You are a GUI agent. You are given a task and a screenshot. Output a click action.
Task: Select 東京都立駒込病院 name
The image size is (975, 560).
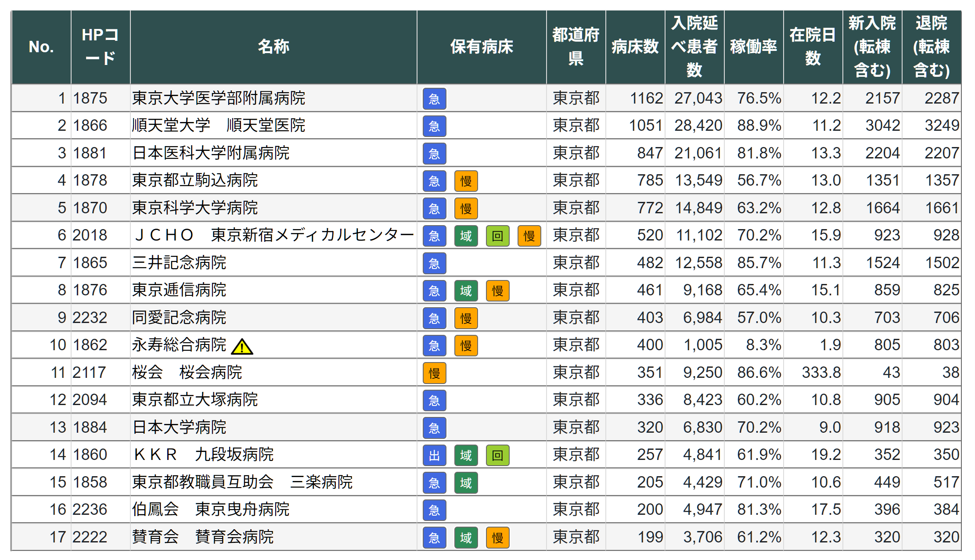[195, 180]
